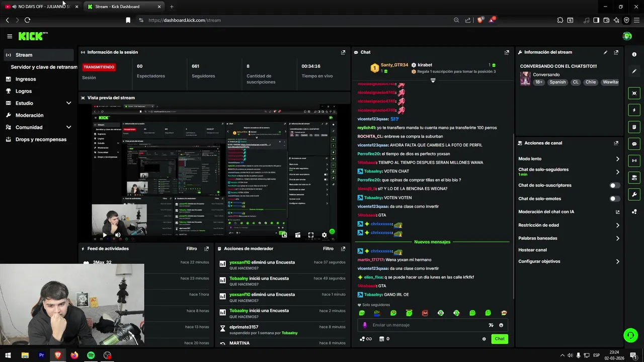Open Chat de solo-seguidores options

569,172
